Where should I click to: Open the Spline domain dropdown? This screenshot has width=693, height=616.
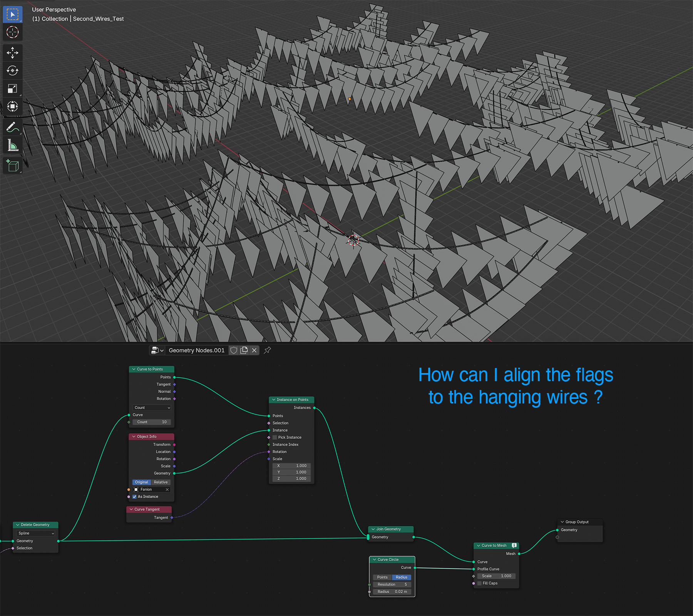[36, 533]
